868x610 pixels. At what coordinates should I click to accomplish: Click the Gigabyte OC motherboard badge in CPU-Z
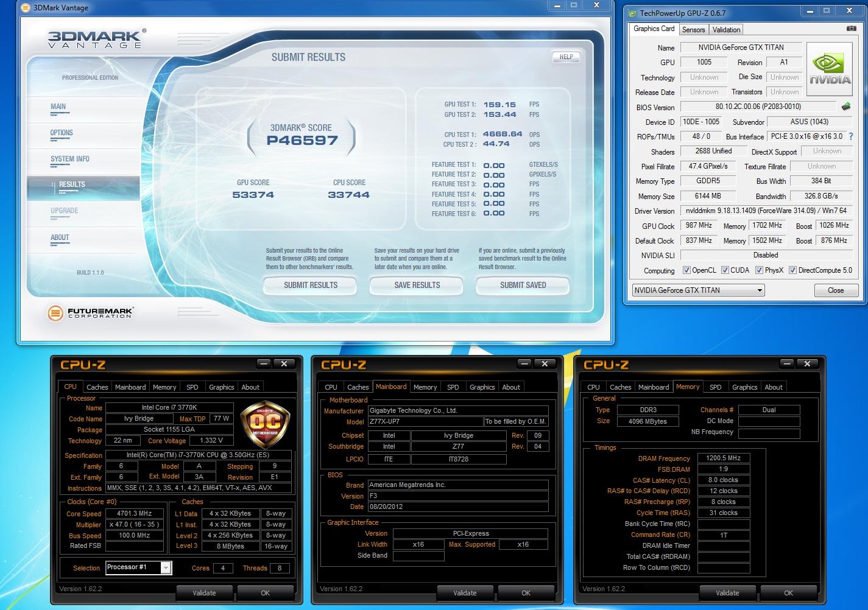pos(264,424)
